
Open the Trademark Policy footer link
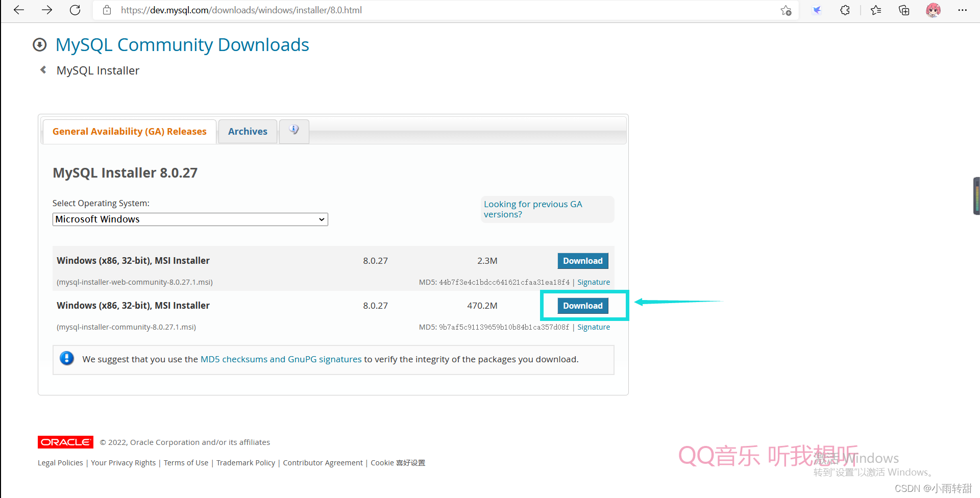click(x=246, y=463)
